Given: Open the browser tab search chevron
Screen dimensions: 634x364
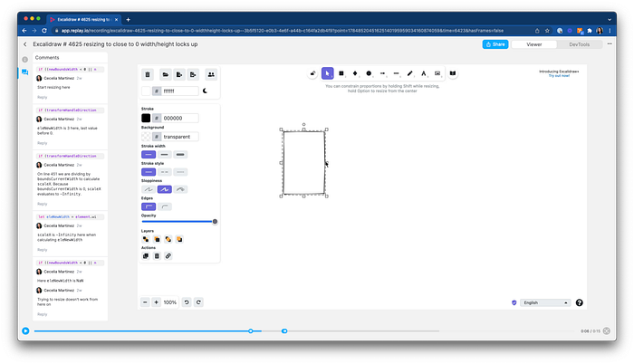Looking at the screenshot, I should click(610, 19).
